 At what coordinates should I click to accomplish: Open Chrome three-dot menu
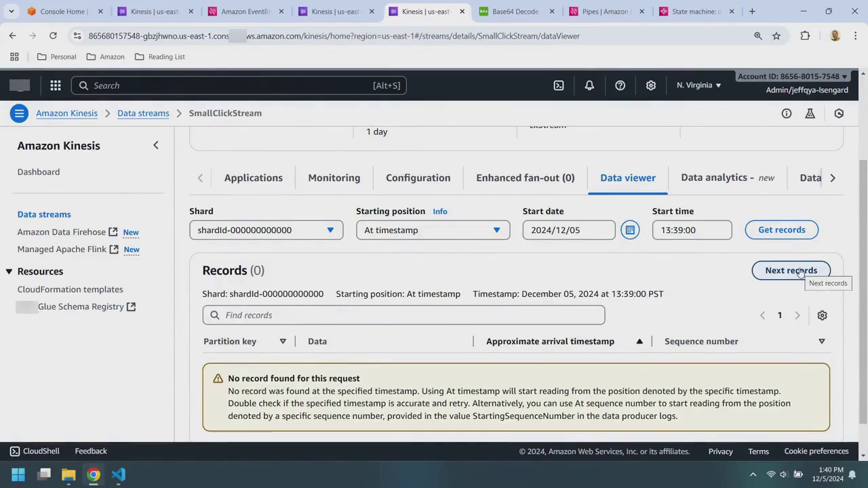[856, 35]
